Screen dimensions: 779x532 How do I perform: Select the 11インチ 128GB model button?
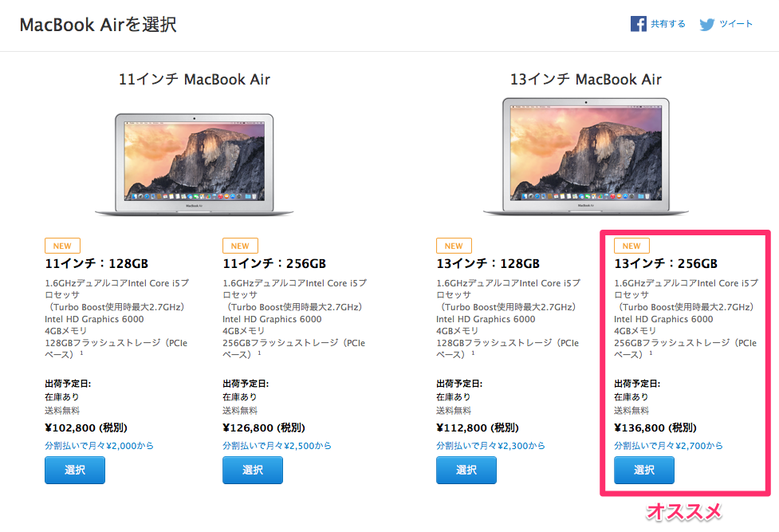click(75, 470)
